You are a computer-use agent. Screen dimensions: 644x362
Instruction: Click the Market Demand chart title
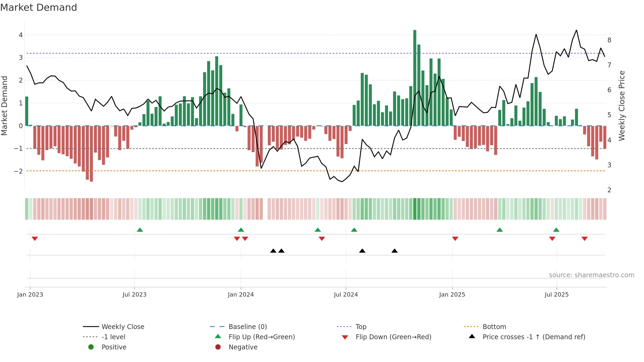point(39,8)
